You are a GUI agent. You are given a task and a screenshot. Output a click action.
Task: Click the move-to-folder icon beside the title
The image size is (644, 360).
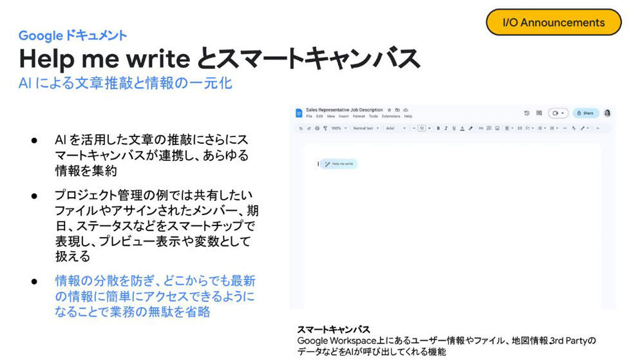coord(397,110)
